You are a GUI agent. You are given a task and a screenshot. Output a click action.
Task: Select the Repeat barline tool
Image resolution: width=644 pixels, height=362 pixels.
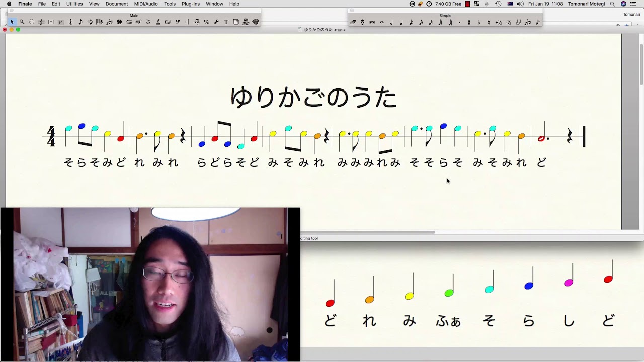(x=187, y=22)
